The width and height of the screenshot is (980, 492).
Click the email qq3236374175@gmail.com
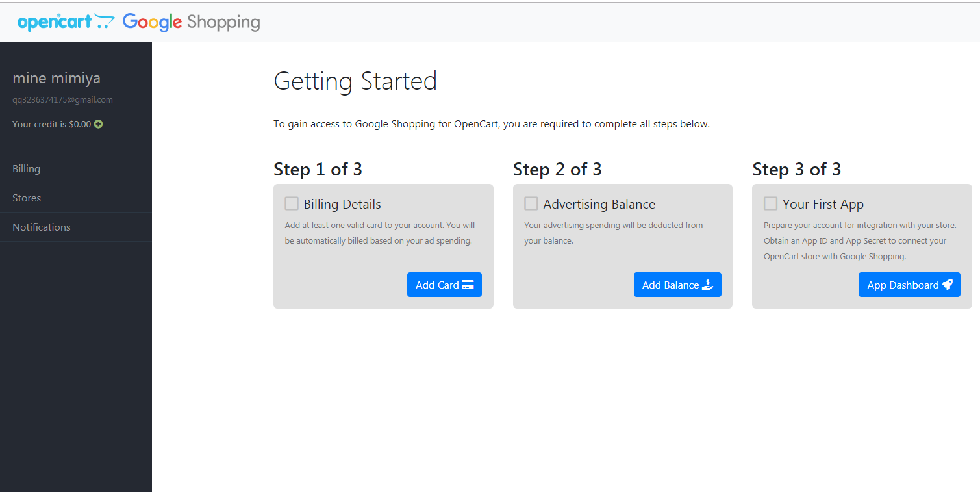click(x=62, y=100)
